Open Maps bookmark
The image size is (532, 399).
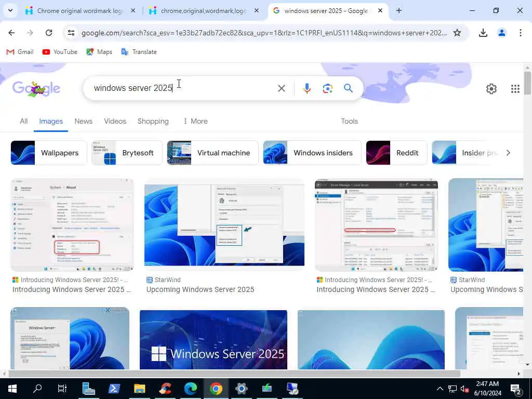(99, 52)
